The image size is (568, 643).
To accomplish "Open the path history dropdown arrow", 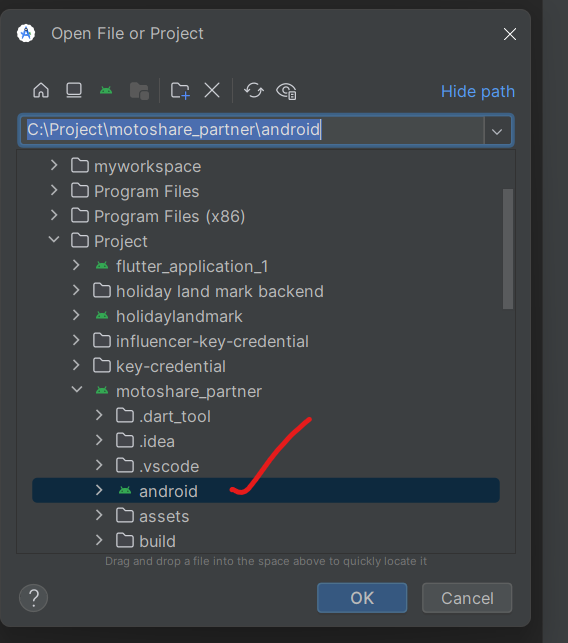I will 497,131.
